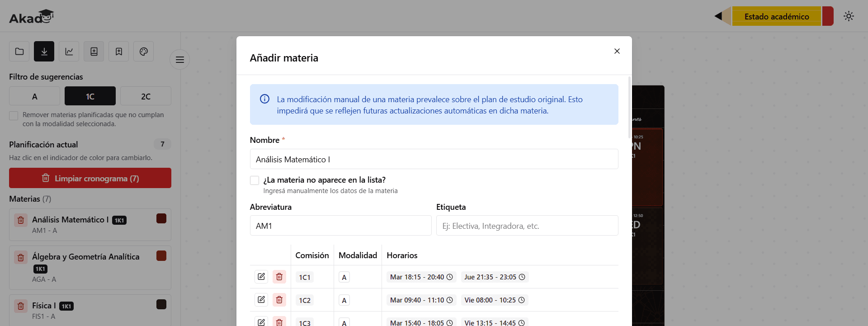Click the Horarios column header
The height and width of the screenshot is (326, 868).
402,255
